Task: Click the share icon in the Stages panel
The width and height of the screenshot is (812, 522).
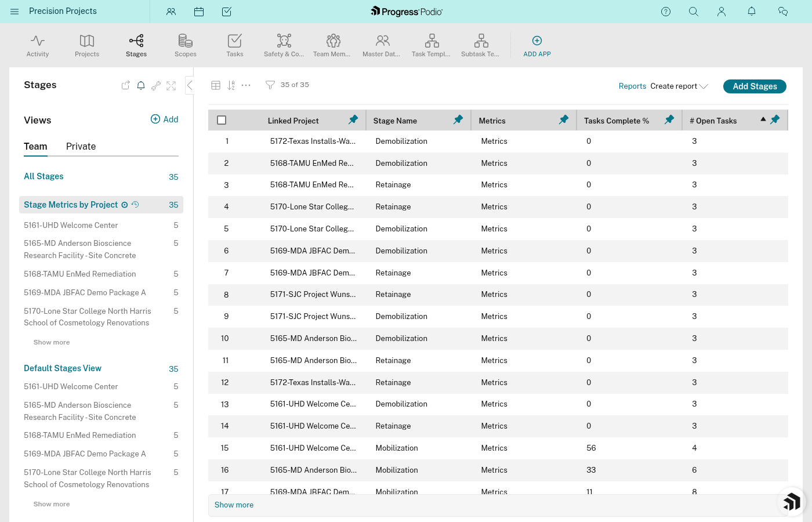Action: 125,85
